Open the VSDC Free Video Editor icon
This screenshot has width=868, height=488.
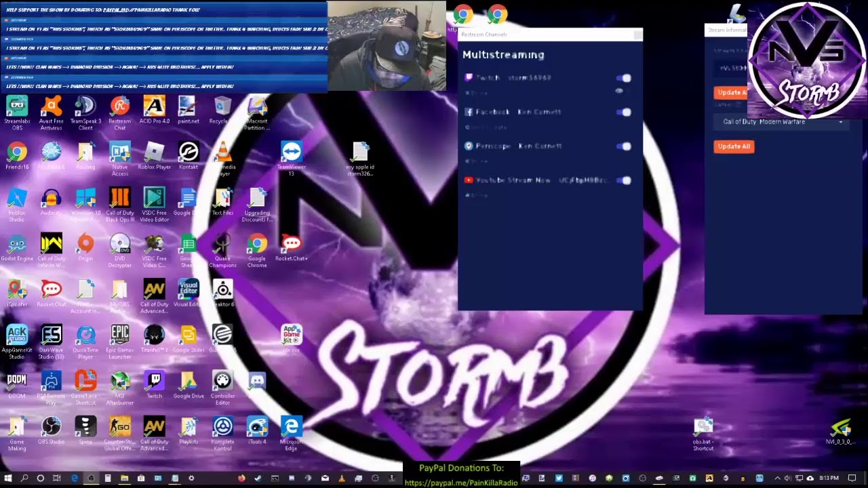[x=154, y=205]
